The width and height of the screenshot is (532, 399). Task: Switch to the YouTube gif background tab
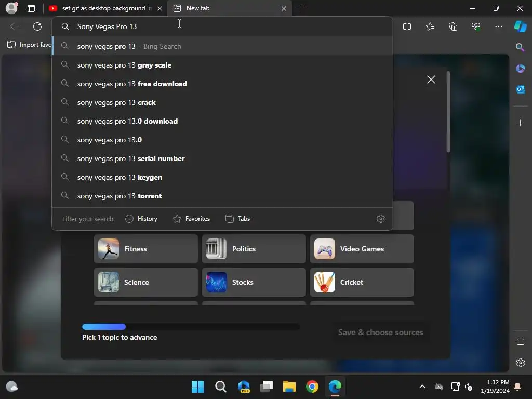105,8
